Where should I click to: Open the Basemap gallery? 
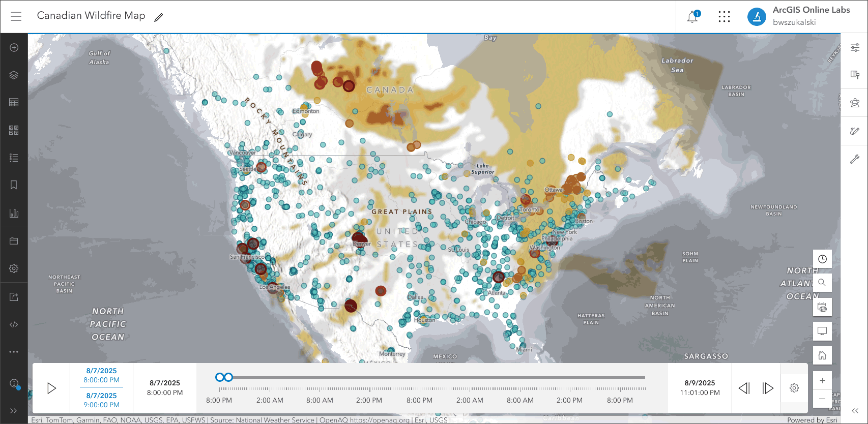coord(14,130)
